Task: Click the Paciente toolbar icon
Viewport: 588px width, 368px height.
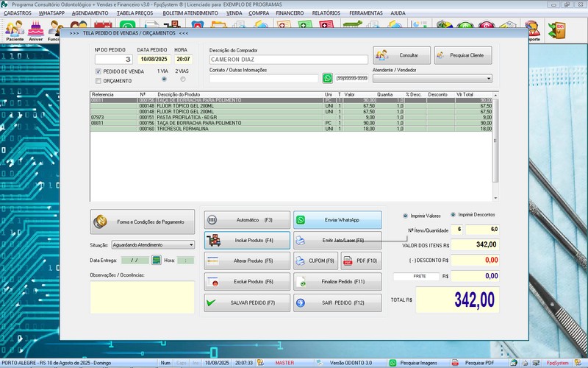Action: 15,30
